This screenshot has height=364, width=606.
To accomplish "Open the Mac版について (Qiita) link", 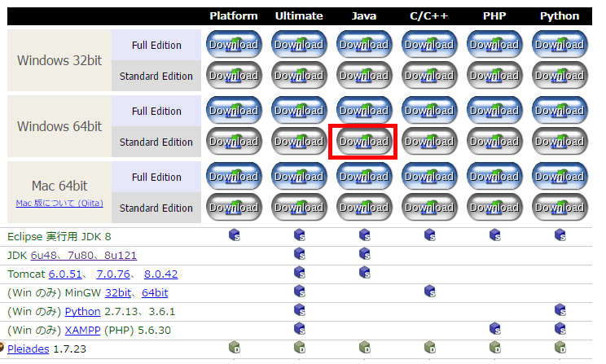I will 59,203.
